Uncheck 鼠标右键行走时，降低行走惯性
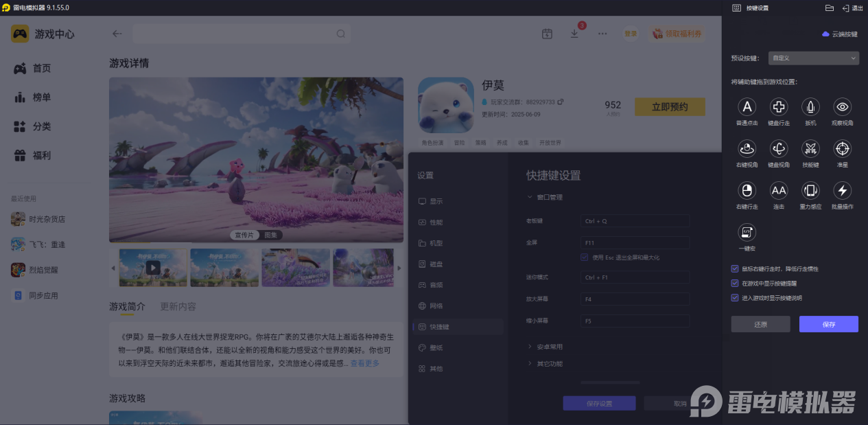 point(734,270)
